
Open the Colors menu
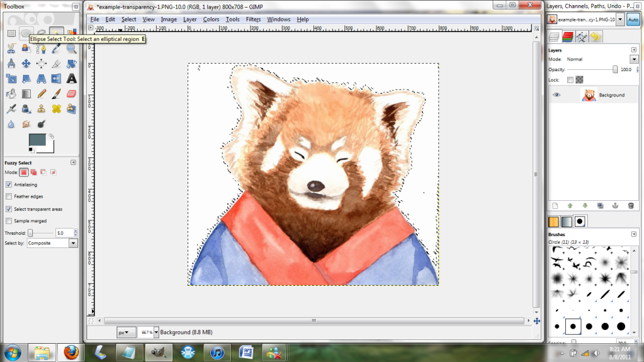211,20
